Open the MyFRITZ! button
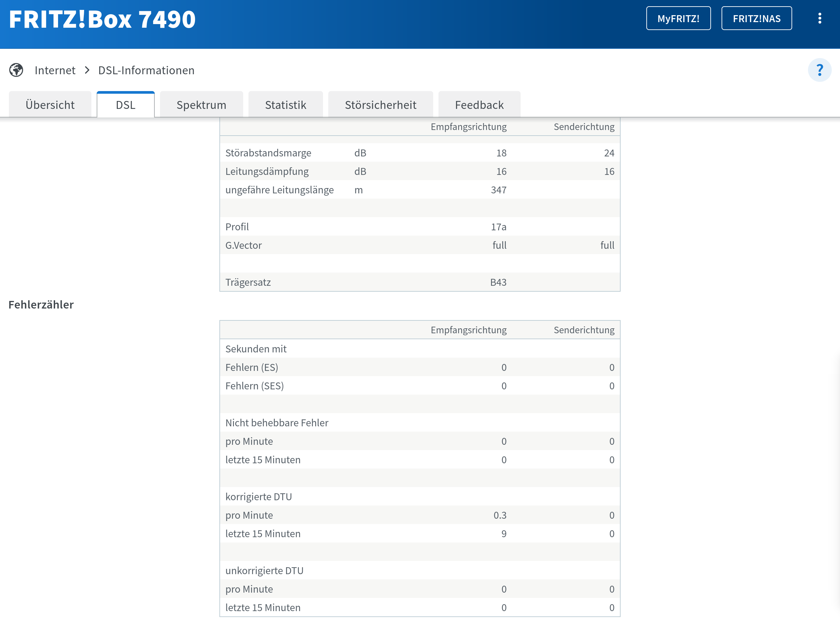This screenshot has width=840, height=621. pos(678,18)
